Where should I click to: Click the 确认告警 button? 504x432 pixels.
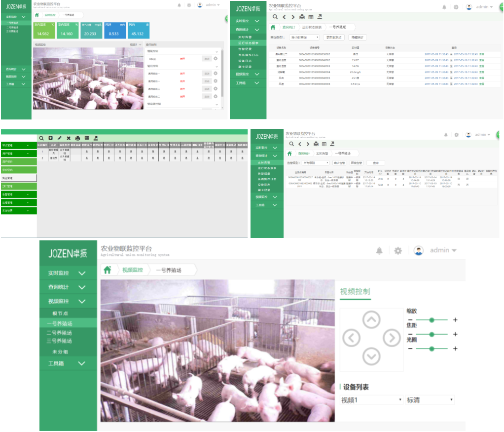tap(339, 162)
